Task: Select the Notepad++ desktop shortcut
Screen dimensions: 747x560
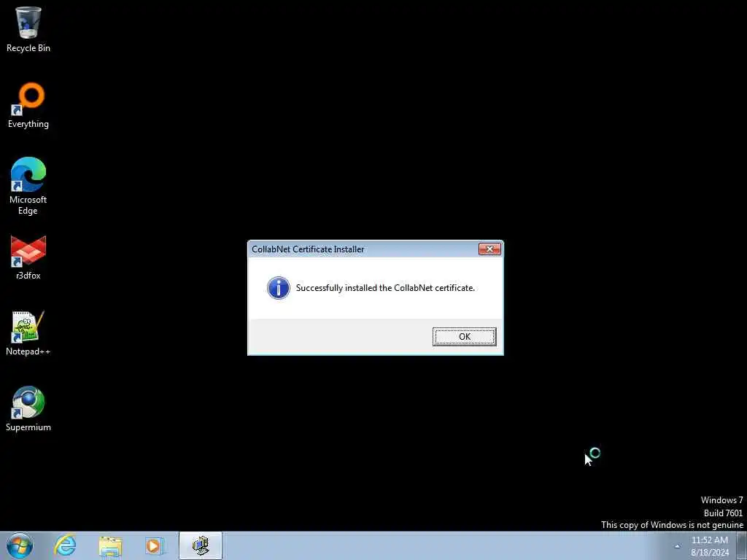Action: pos(28,333)
